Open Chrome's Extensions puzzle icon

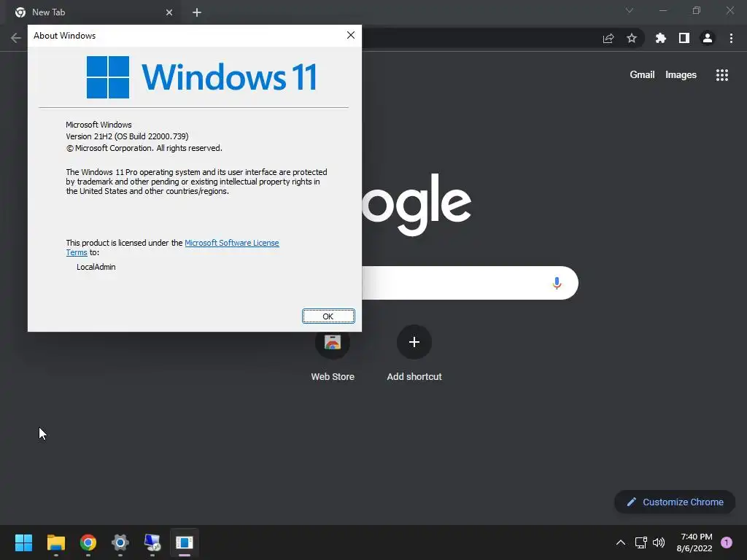[661, 38]
